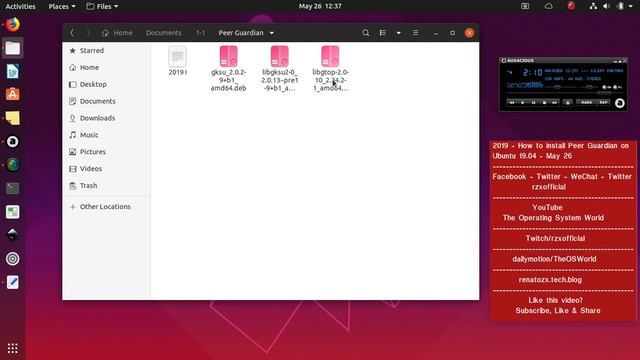The height and width of the screenshot is (360, 640).
Task: Open the globe browser icon in dock
Action: coord(13,165)
